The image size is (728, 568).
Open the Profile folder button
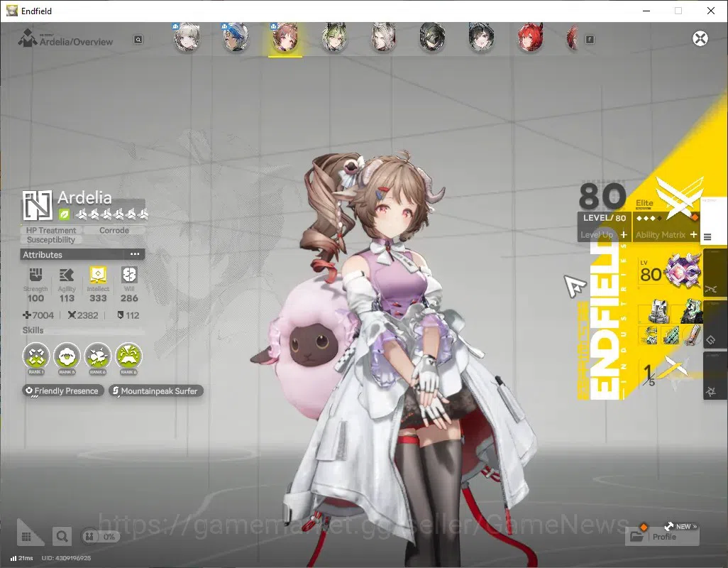click(x=662, y=537)
